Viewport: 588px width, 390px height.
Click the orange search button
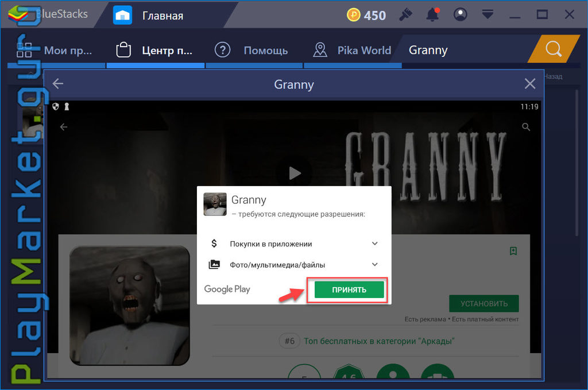click(x=554, y=49)
